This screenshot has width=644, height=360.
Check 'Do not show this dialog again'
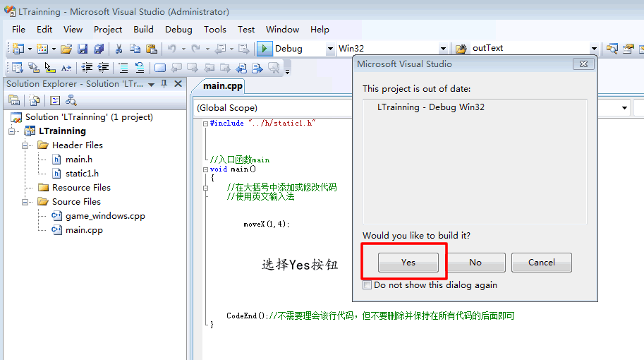pyautogui.click(x=367, y=285)
